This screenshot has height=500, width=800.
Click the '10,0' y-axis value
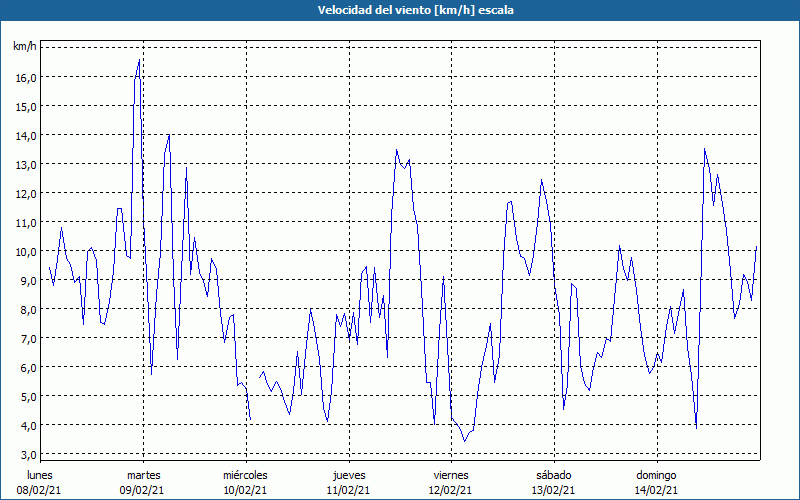[x=26, y=252]
